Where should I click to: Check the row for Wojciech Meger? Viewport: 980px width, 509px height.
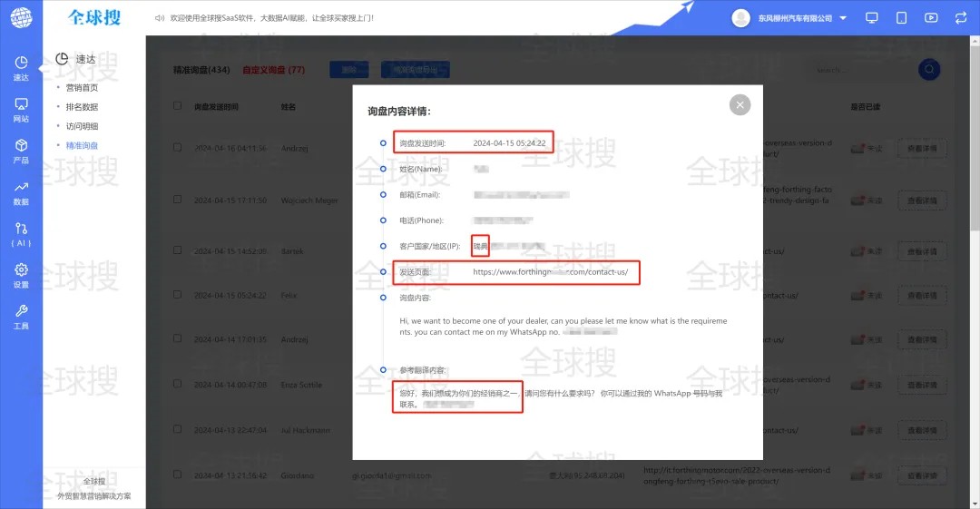(178, 201)
